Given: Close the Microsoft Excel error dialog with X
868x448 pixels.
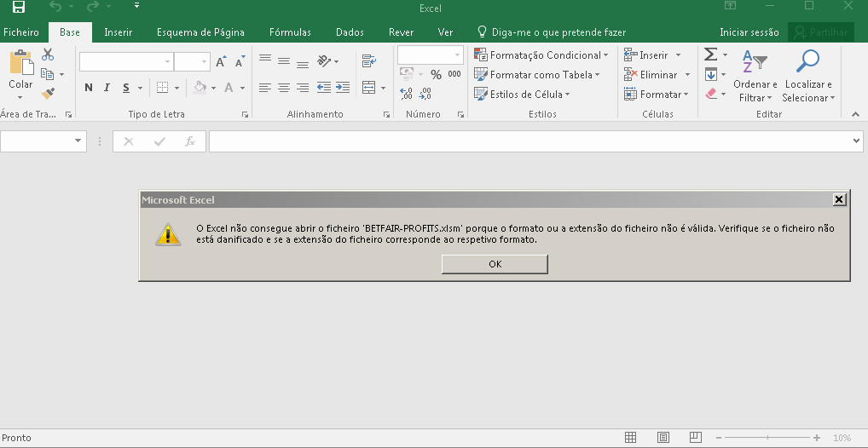Looking at the screenshot, I should 839,199.
